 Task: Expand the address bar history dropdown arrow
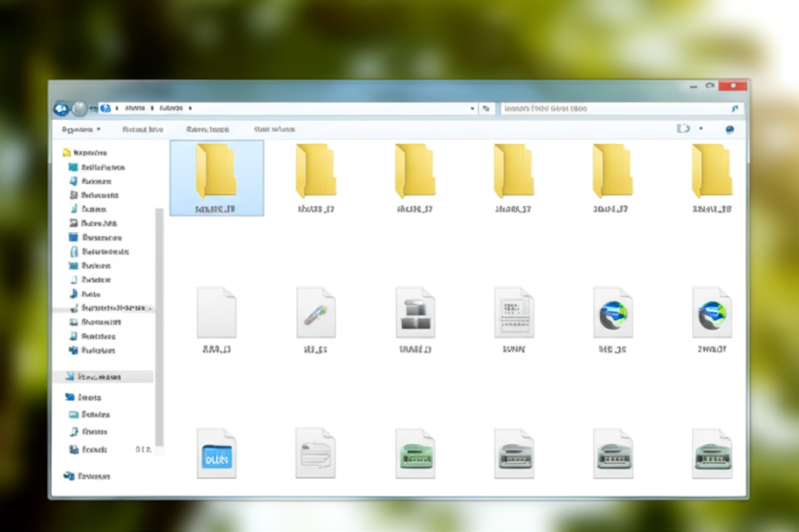472,109
